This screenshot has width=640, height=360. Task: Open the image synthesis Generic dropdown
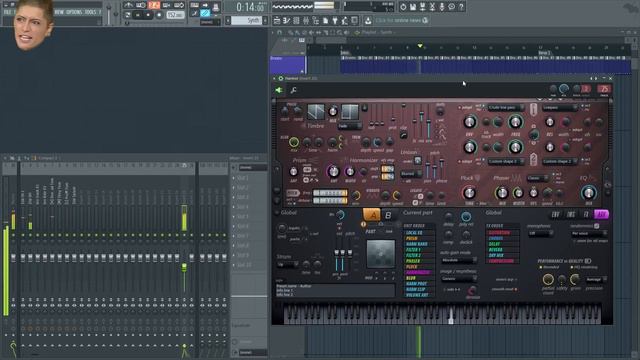click(458, 278)
